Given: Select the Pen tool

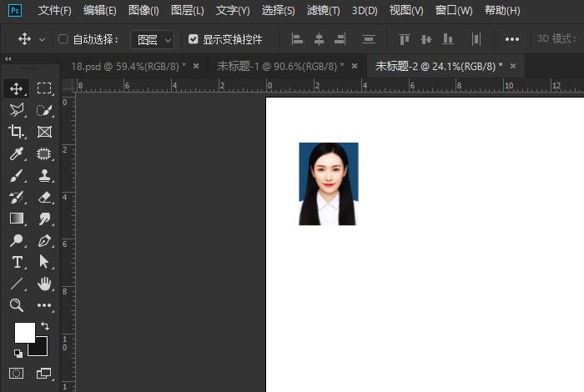Looking at the screenshot, I should (x=44, y=240).
